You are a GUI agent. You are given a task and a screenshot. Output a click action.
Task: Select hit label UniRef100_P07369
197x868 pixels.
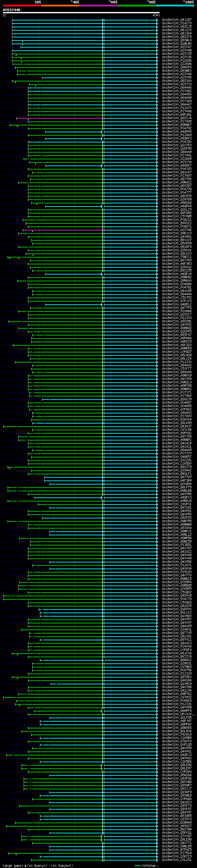coord(177,101)
